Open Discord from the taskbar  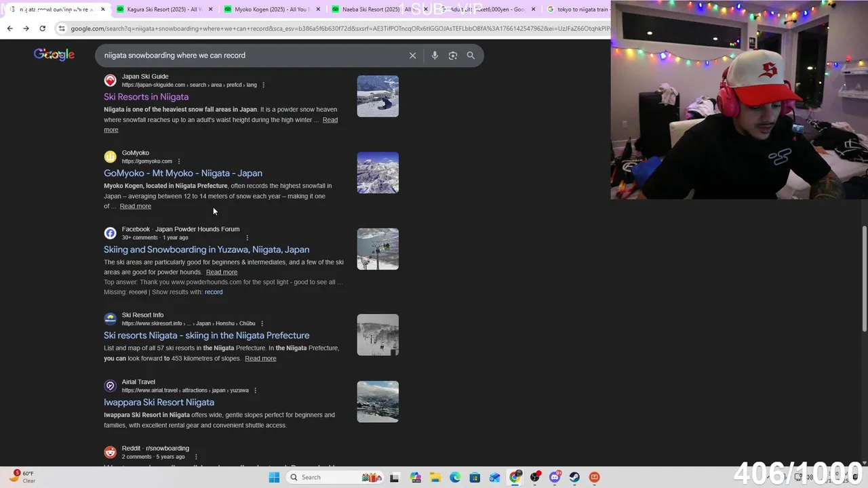point(555,477)
